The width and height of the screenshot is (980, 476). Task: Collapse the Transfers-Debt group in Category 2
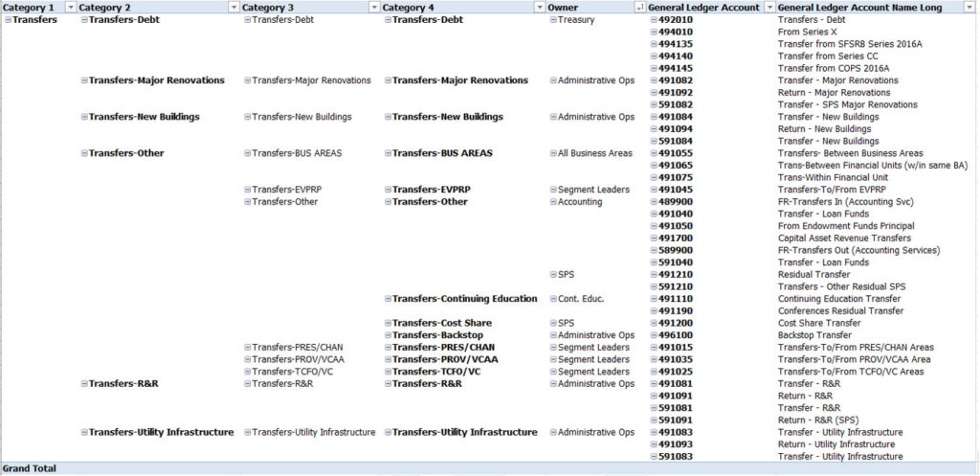[84, 20]
